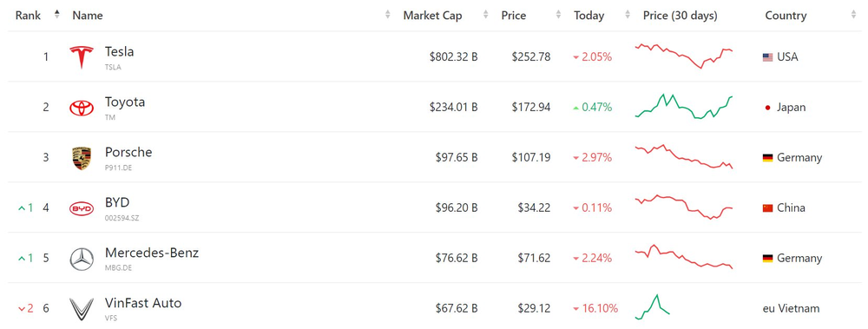Open the Tesla company link
868x329 pixels.
coord(119,51)
